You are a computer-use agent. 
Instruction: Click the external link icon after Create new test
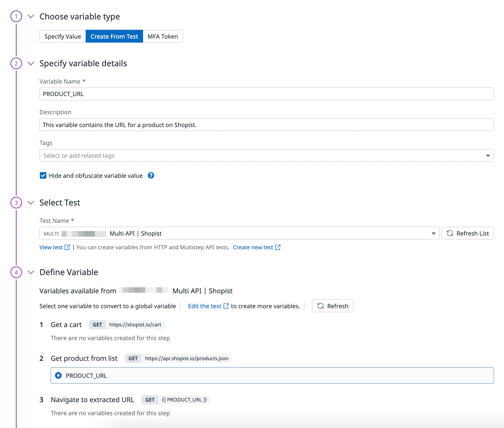coord(278,247)
